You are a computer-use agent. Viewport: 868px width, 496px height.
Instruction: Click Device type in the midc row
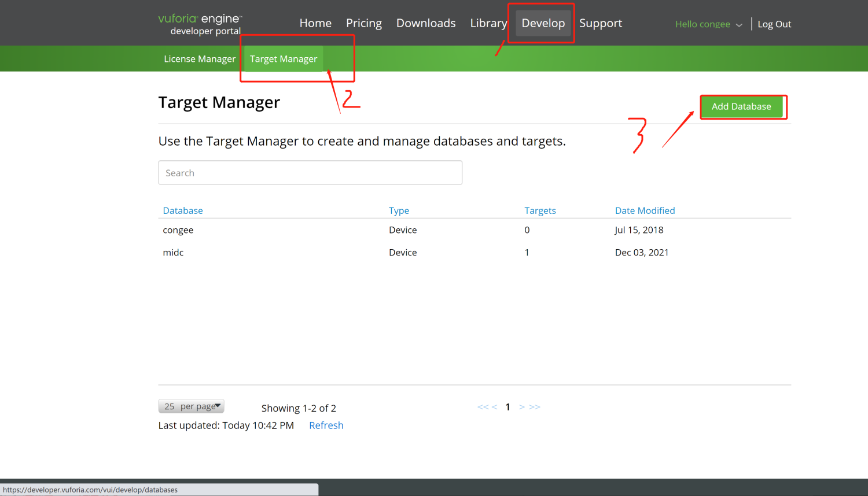(x=403, y=253)
